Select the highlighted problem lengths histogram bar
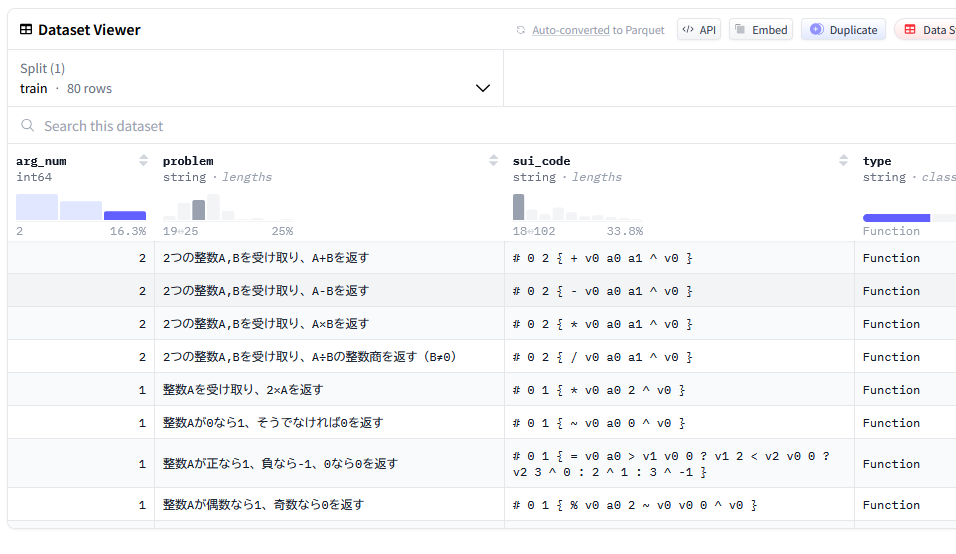956x554 pixels. [x=199, y=210]
